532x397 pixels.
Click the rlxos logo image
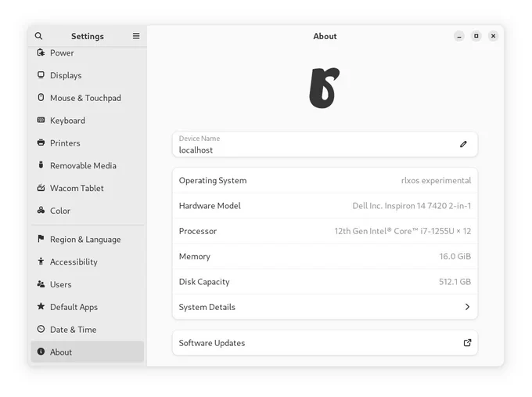[x=325, y=88]
